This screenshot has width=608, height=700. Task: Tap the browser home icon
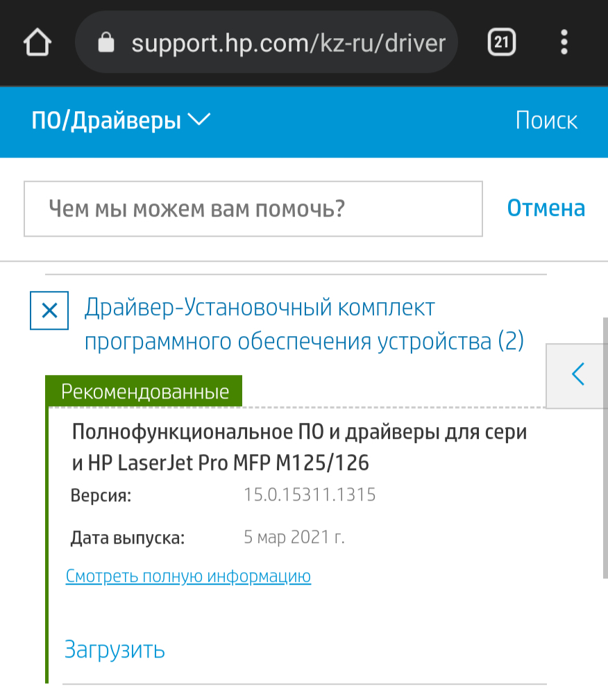(x=37, y=42)
